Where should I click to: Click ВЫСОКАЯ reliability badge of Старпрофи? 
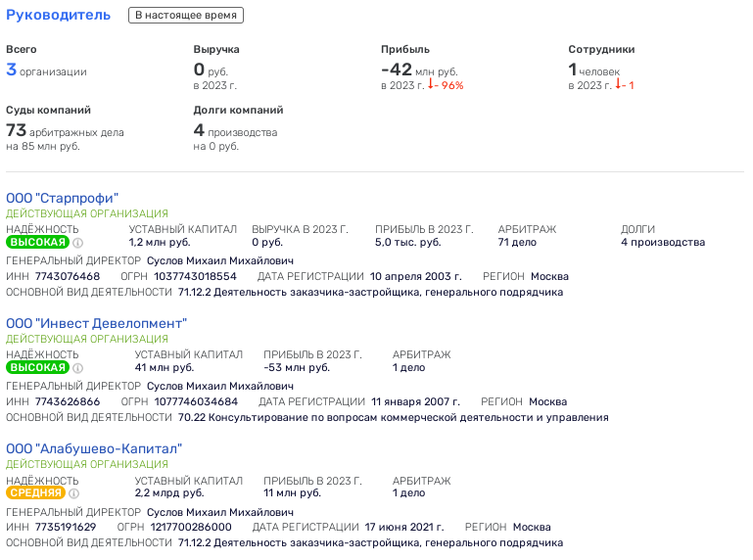pos(37,242)
